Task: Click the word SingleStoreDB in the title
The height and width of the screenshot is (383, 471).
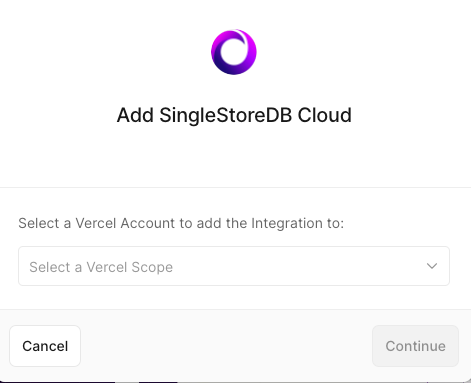Action: click(x=226, y=115)
